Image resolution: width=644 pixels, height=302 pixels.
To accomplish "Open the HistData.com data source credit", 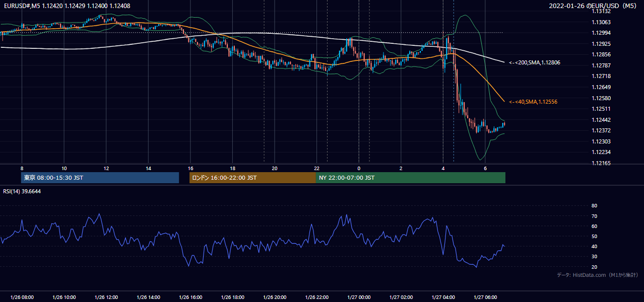I will (598, 275).
